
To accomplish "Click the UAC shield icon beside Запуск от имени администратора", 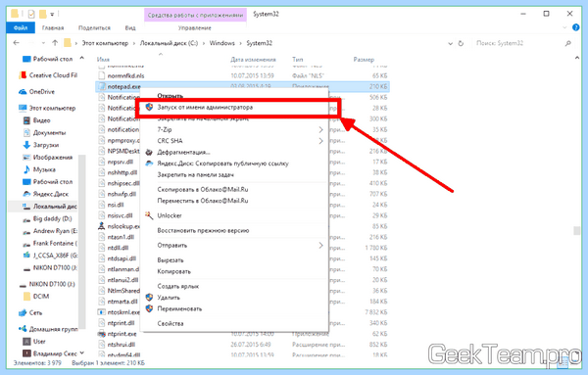I will tap(149, 107).
